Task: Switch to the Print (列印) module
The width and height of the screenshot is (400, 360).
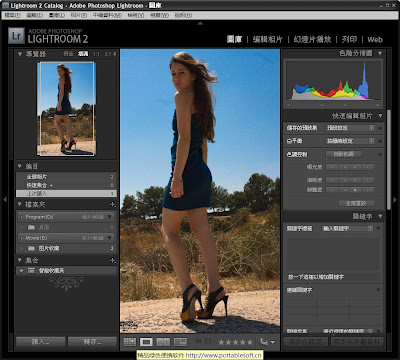Action: (x=349, y=39)
